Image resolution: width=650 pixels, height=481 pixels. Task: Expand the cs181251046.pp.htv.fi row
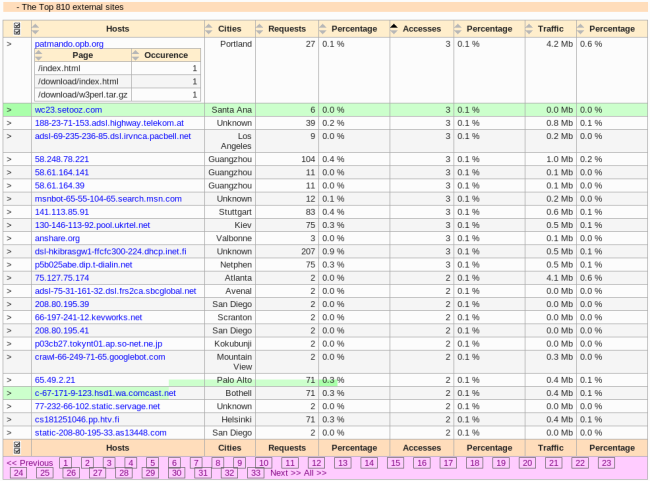[9, 420]
